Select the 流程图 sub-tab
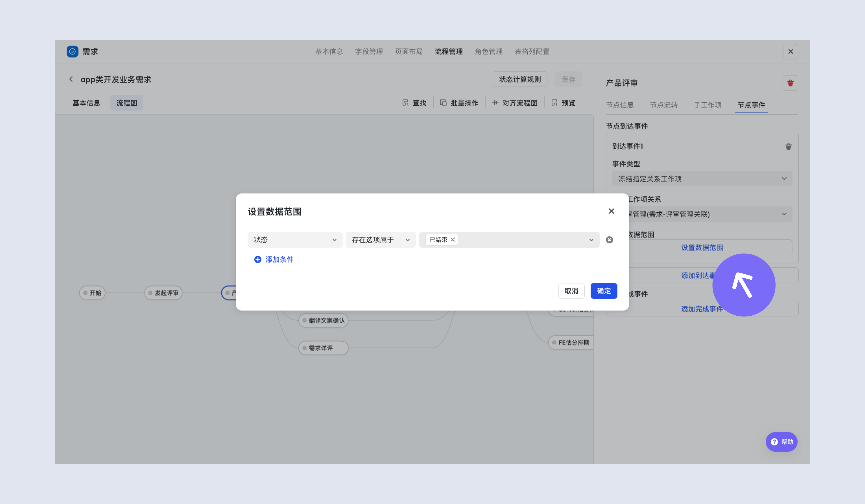Image resolution: width=865 pixels, height=504 pixels. pyautogui.click(x=127, y=103)
